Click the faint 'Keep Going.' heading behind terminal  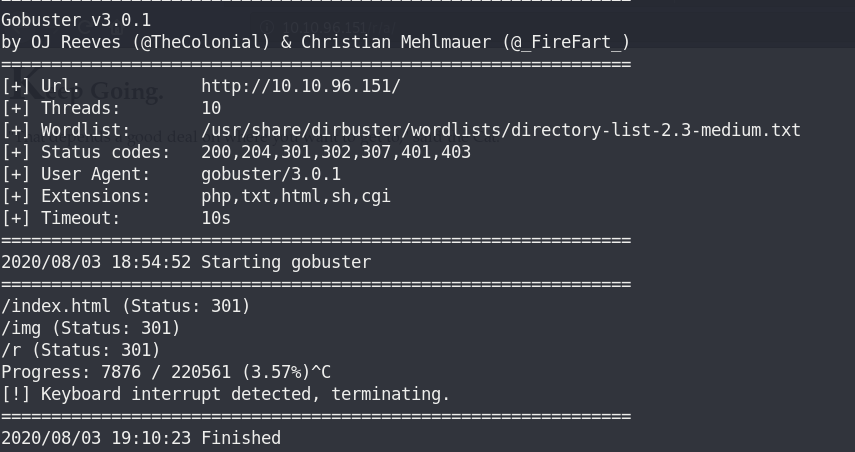(87, 87)
